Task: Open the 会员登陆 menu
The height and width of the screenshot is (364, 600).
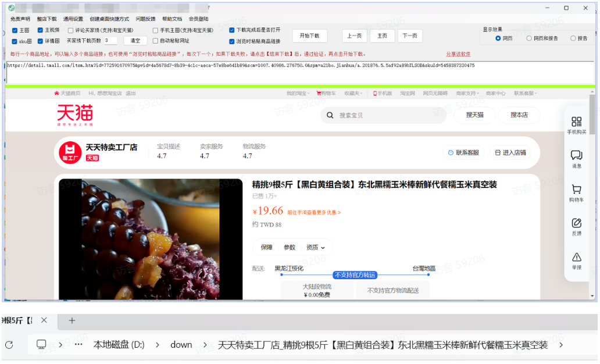Action: point(199,19)
